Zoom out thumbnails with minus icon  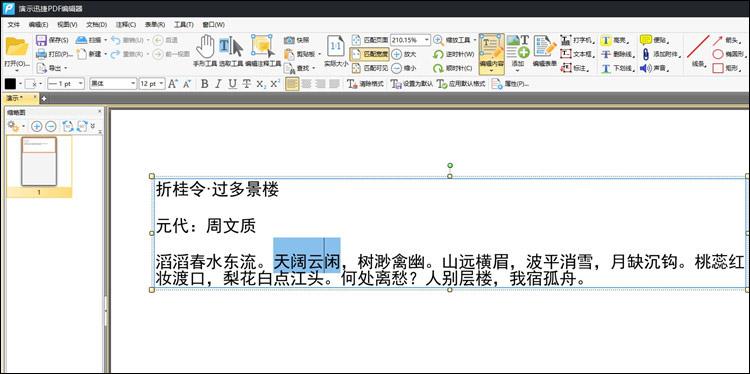(51, 126)
